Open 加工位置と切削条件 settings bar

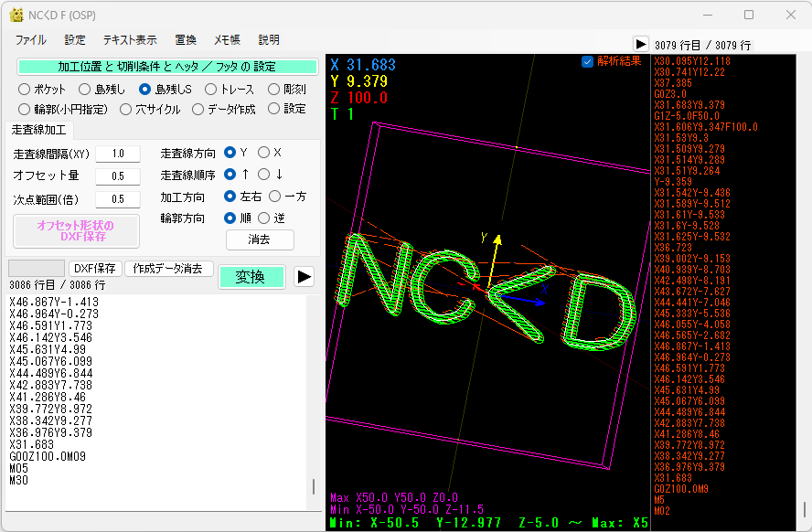[x=167, y=67]
